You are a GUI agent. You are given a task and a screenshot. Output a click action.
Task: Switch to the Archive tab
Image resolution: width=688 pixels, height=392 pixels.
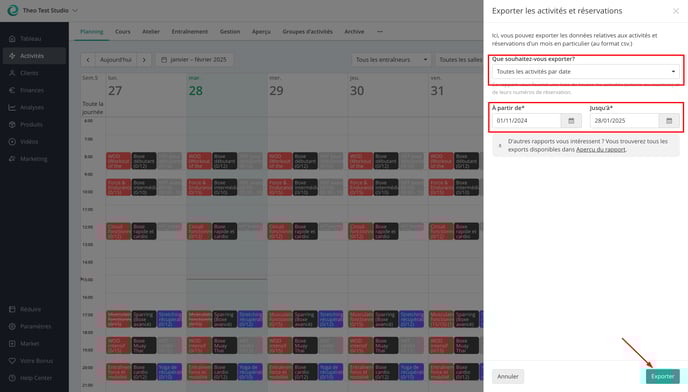(x=354, y=32)
